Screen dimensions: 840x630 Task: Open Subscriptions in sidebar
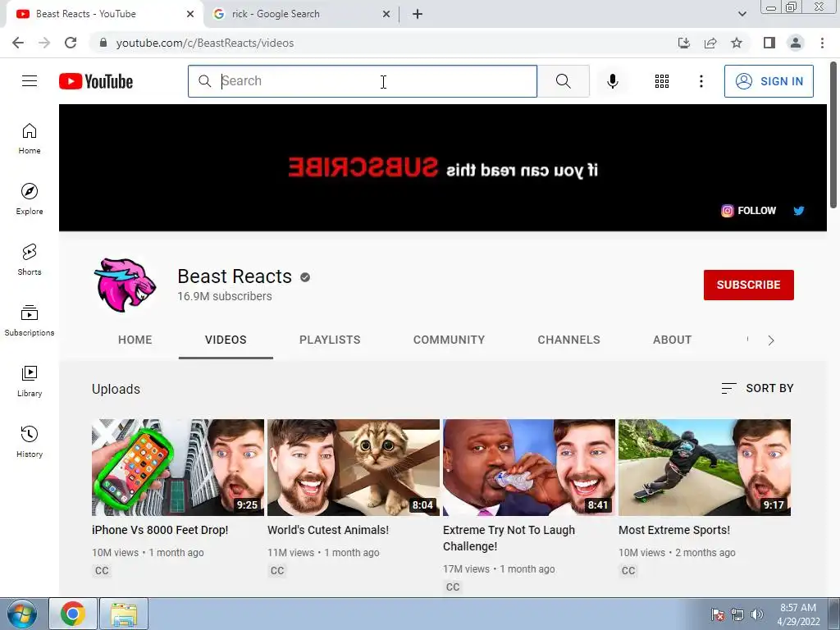[x=30, y=321]
